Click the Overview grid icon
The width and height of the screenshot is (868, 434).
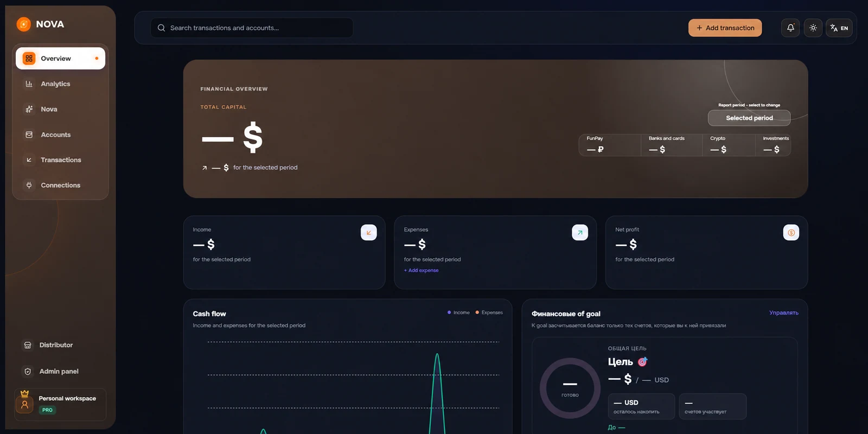[29, 59]
